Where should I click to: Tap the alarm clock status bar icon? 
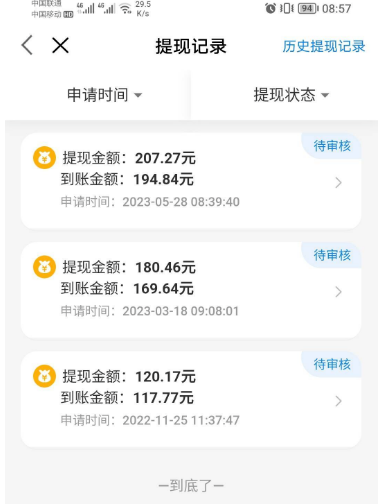click(270, 8)
